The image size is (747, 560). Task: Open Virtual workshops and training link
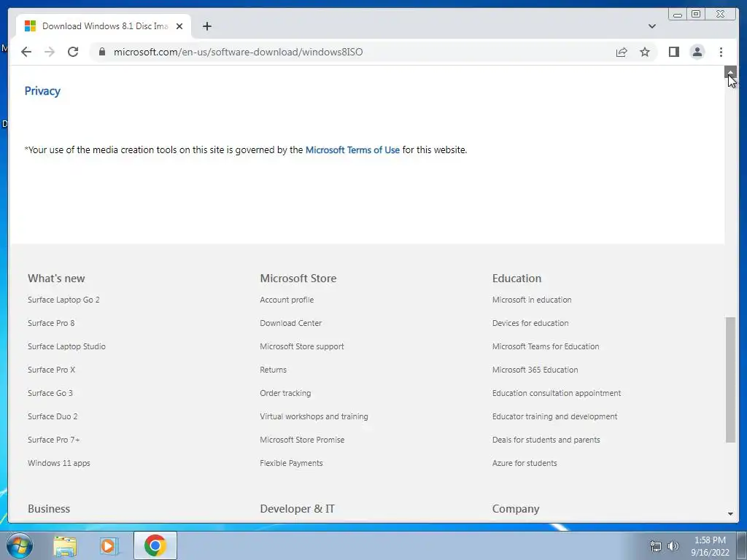(314, 416)
